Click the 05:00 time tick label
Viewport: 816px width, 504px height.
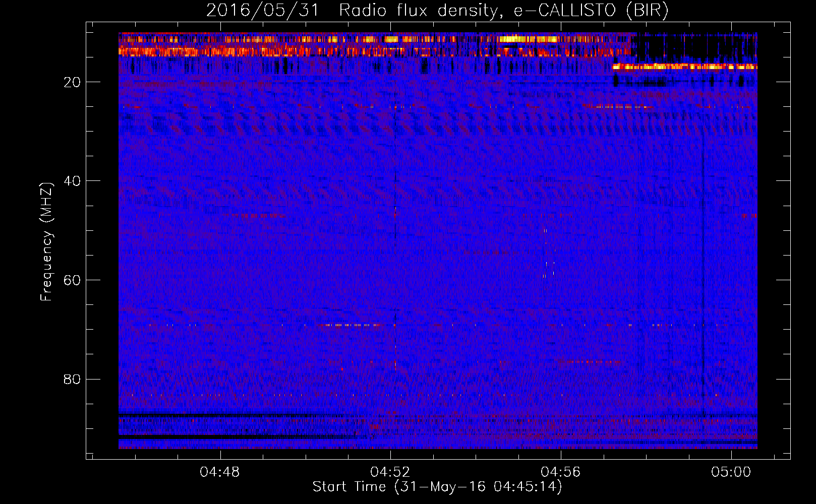(731, 472)
